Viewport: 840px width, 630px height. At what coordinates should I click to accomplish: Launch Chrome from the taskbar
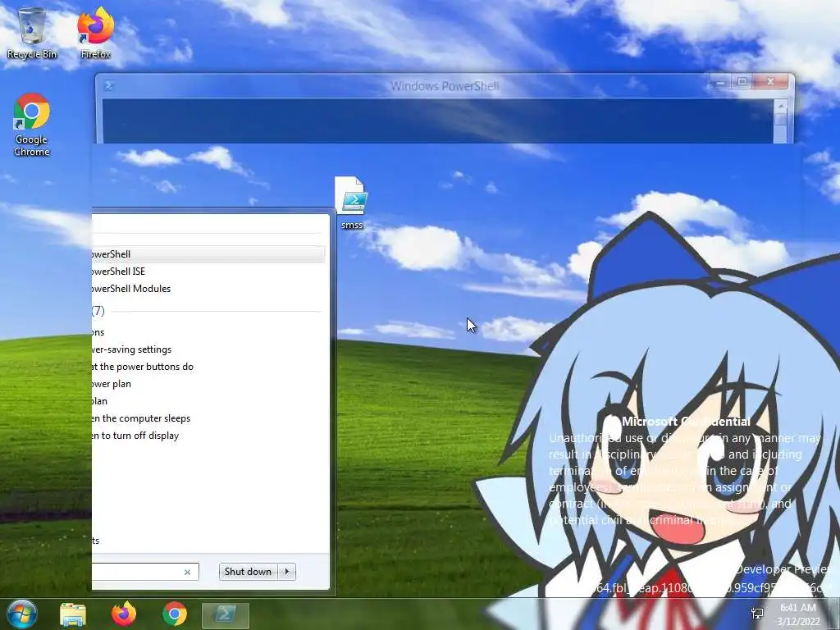tap(175, 614)
